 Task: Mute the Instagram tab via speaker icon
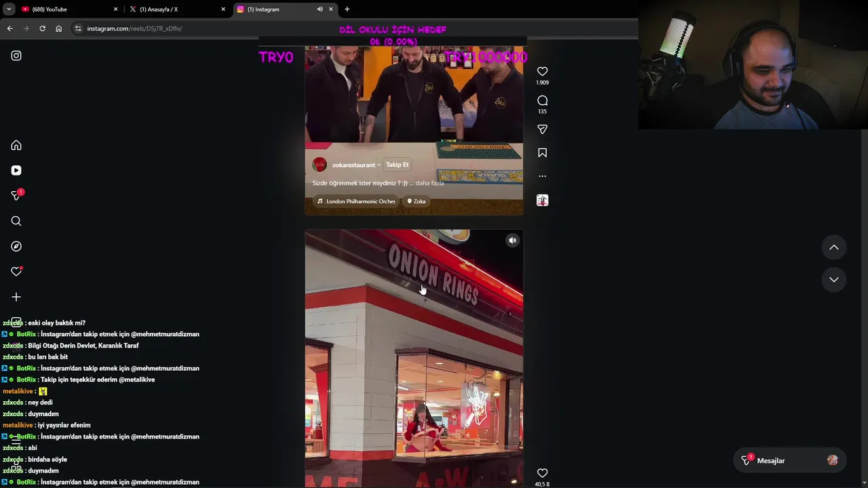319,9
